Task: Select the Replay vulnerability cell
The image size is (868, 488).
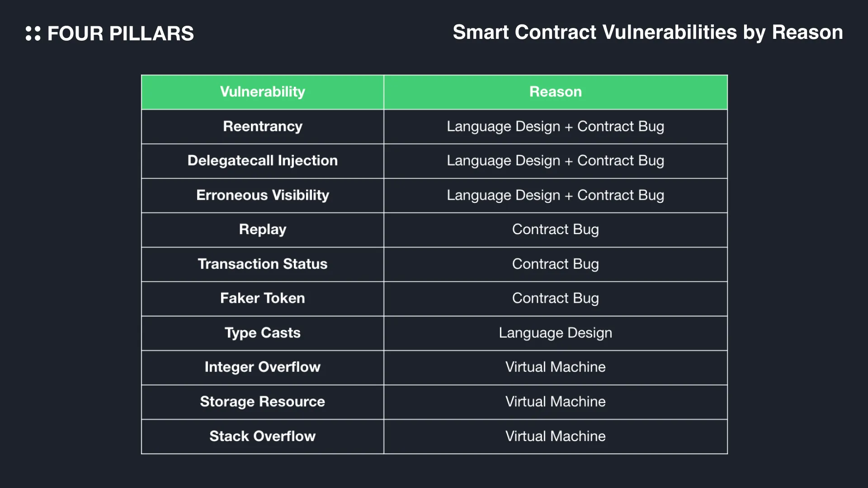Action: 263,230
